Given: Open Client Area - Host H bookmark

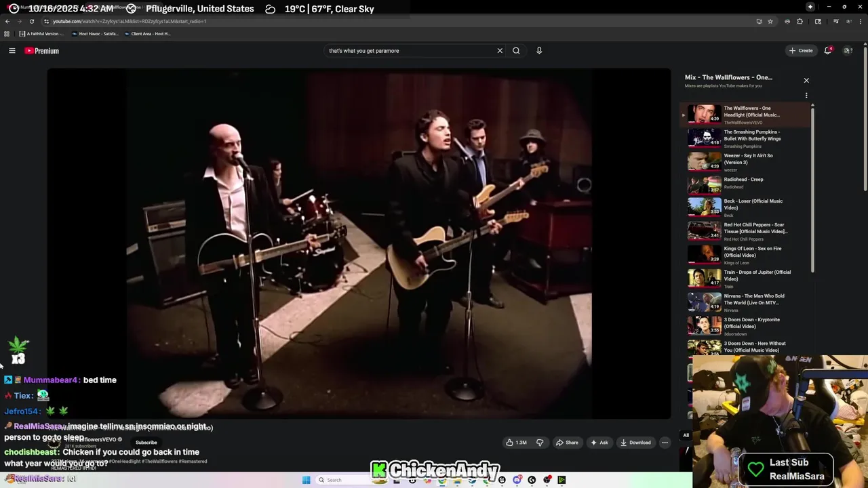Looking at the screenshot, I should pos(148,34).
